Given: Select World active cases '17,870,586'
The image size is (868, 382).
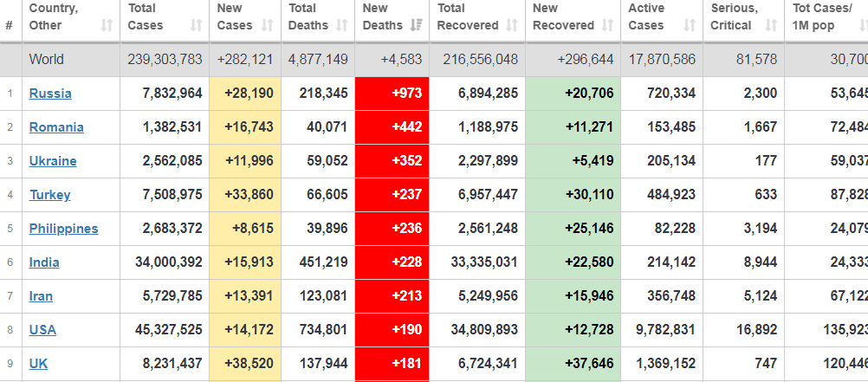Looking at the screenshot, I should 662,59.
